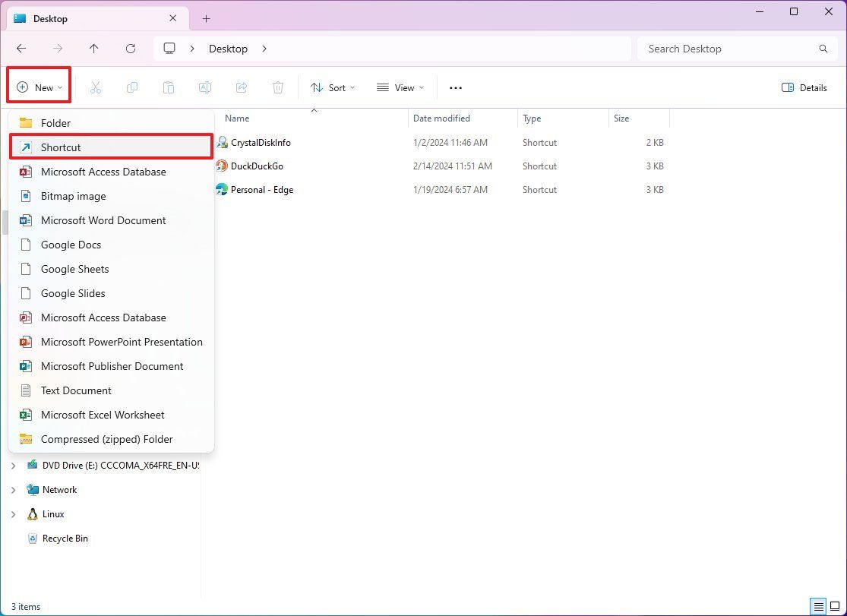Screen dimensions: 847x616
Task: Click the Delete trash icon
Action: (277, 87)
